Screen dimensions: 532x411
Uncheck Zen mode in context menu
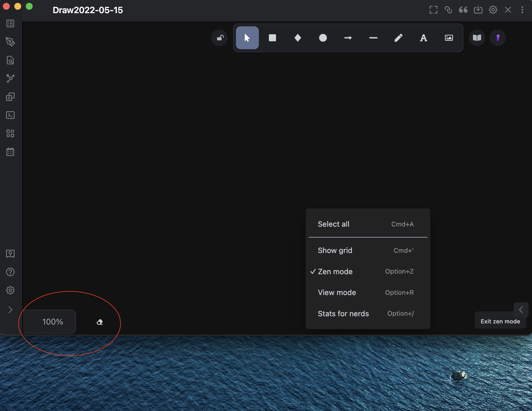click(368, 271)
